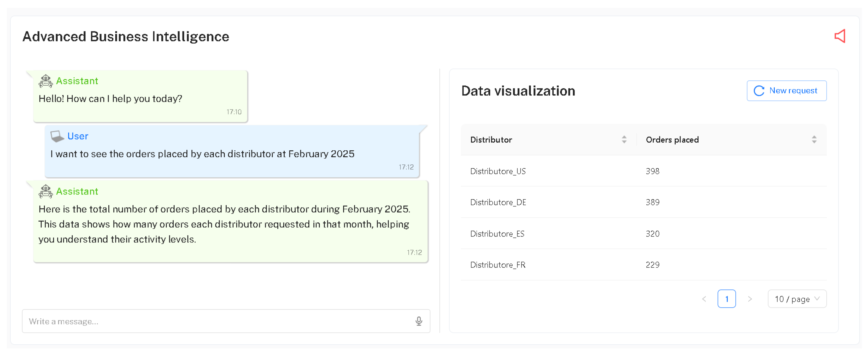The width and height of the screenshot is (868, 355).
Task: Click the laptop icon beside User
Action: [57, 136]
